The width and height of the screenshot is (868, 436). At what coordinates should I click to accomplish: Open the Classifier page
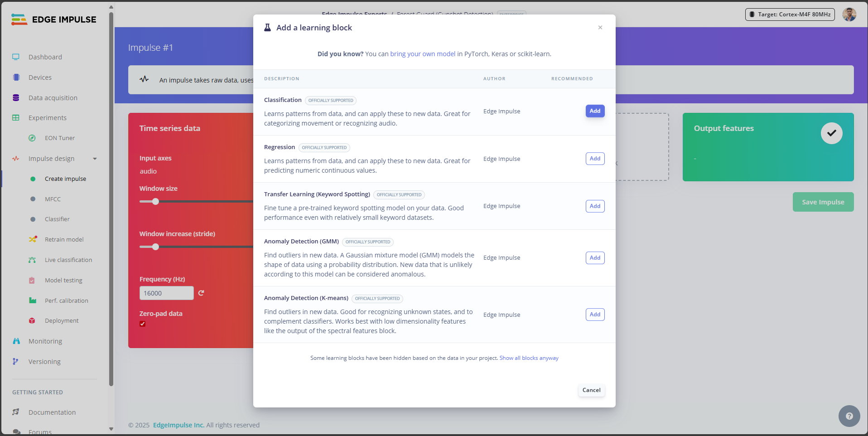(57, 219)
